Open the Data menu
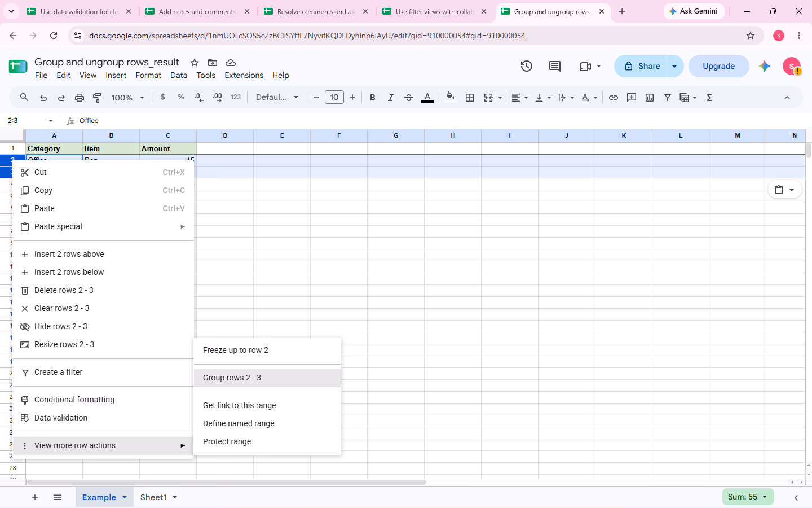Image resolution: width=812 pixels, height=508 pixels. (179, 75)
